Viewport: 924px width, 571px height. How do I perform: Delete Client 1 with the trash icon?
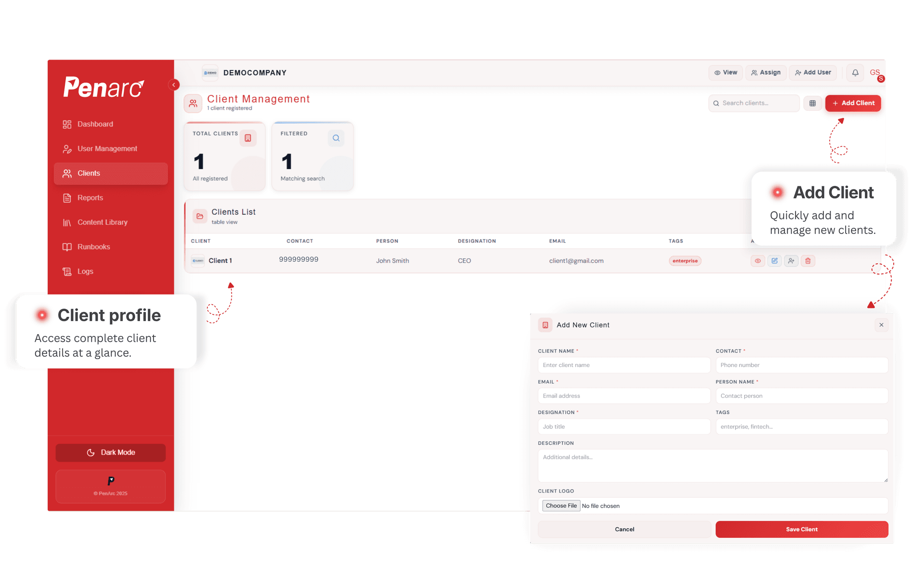(808, 261)
